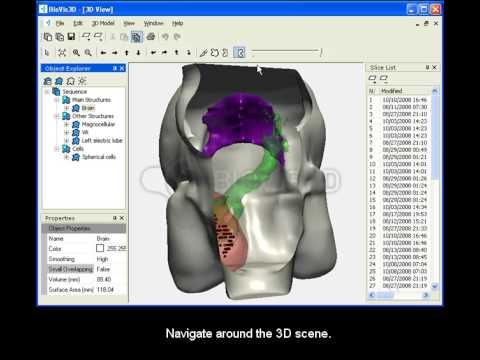Collapse the Sequence root node
Image resolution: width=480 pixels, height=360 pixels.
tap(47, 92)
